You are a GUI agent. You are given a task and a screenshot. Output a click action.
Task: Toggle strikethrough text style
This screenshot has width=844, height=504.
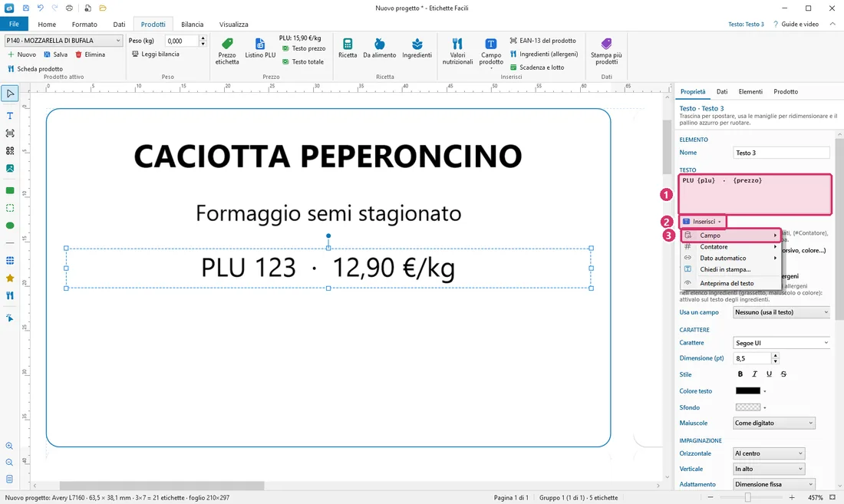coord(783,374)
